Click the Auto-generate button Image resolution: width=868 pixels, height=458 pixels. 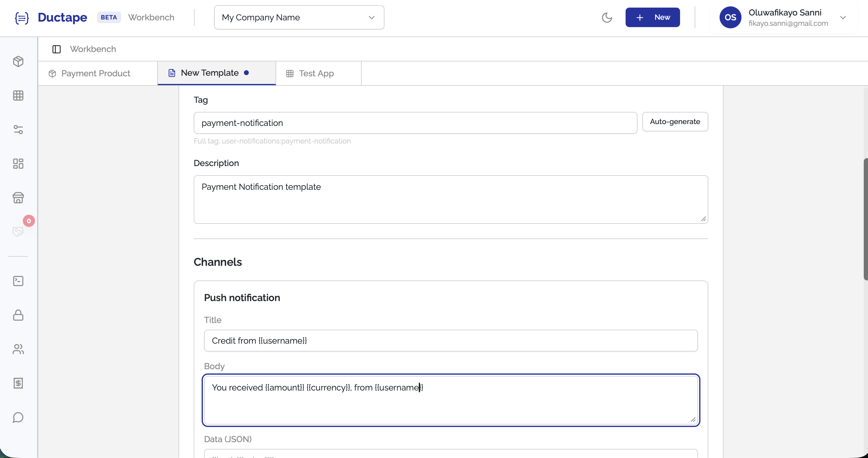point(675,122)
